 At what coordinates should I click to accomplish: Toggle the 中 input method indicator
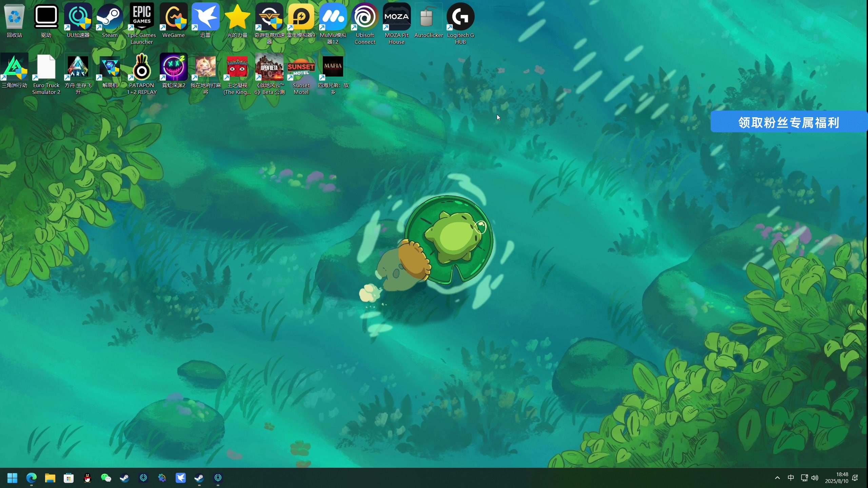pos(791,478)
